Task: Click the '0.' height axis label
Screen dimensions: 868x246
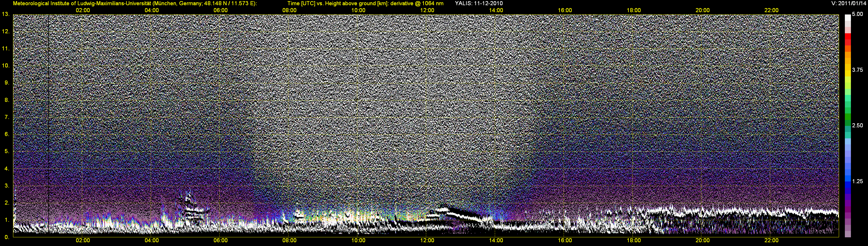Action: point(7,237)
